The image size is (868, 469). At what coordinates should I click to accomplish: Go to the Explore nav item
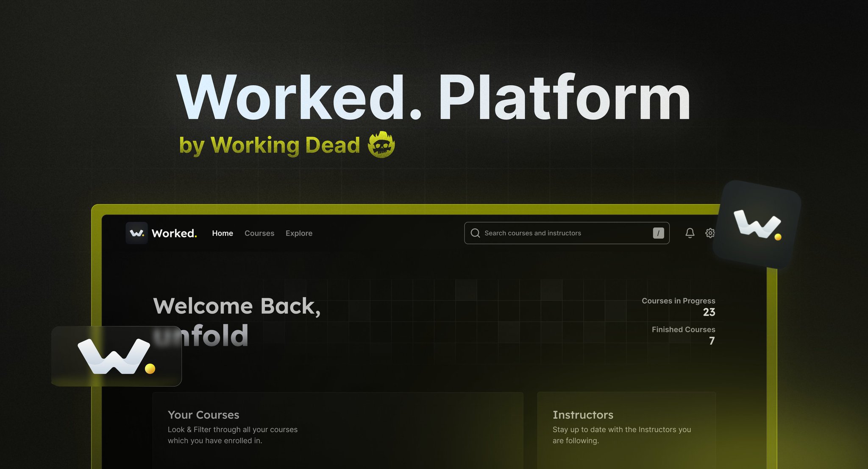(299, 233)
